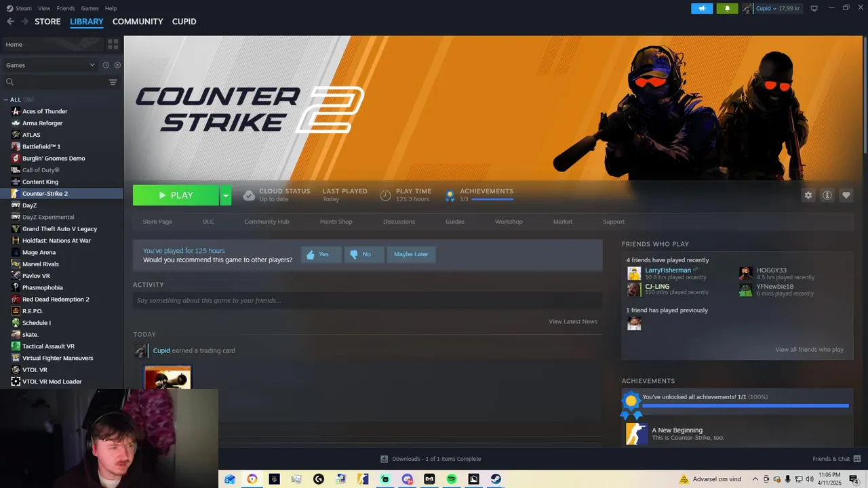Click the Cloud Status icon
Screen dimensions: 868x488
[x=249, y=195]
